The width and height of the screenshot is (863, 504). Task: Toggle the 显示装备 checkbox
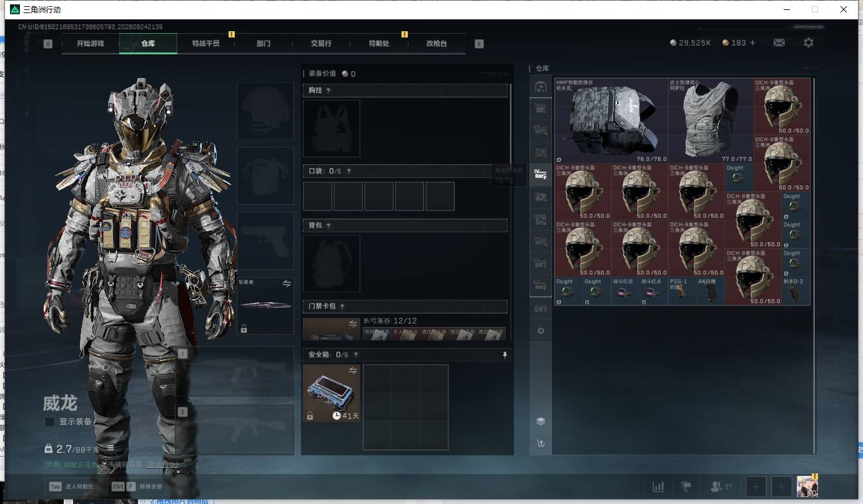pos(50,422)
